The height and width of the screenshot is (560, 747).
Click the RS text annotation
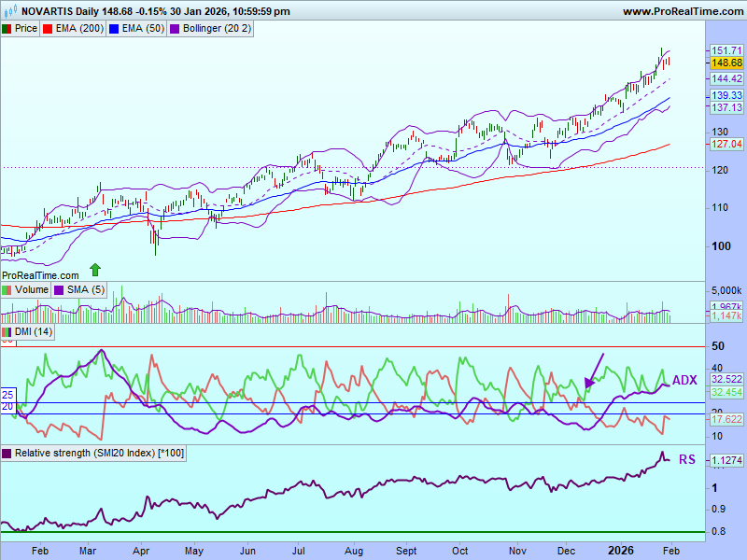[686, 459]
